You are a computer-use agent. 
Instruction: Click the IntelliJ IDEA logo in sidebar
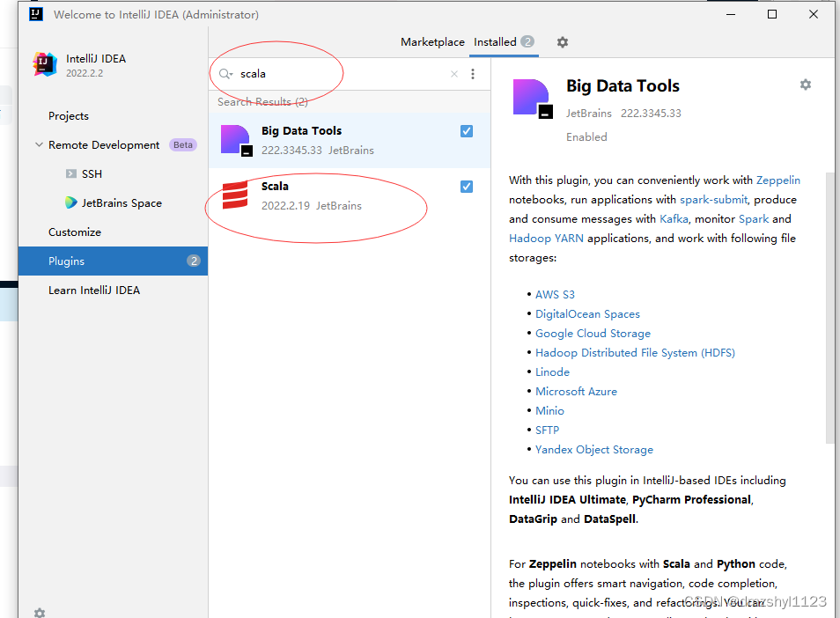coord(45,64)
